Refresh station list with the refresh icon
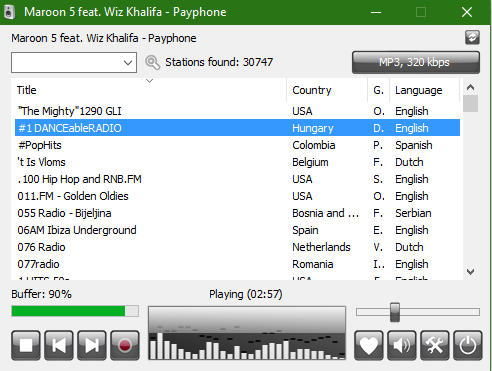 pyautogui.click(x=472, y=37)
